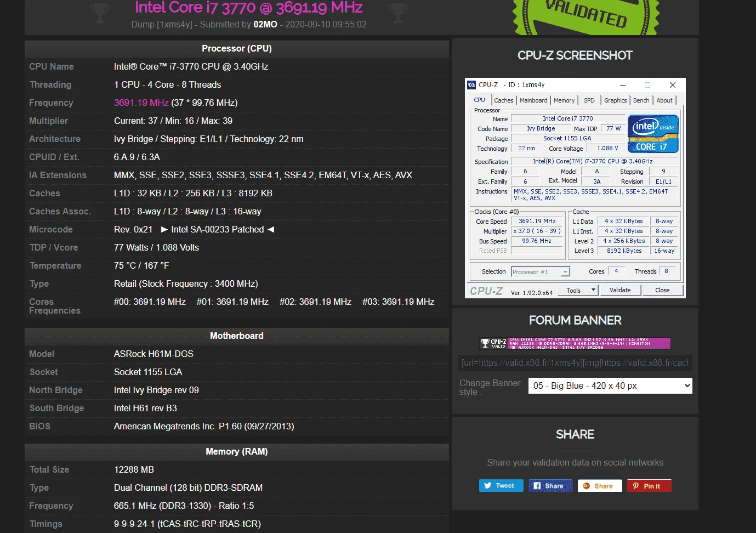Screen dimensions: 756x533
Task: Click the green VALIDATED stamp badge
Action: pos(586,16)
